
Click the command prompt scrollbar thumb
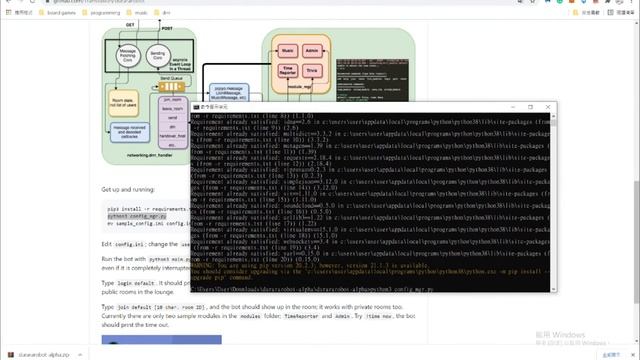553,123
